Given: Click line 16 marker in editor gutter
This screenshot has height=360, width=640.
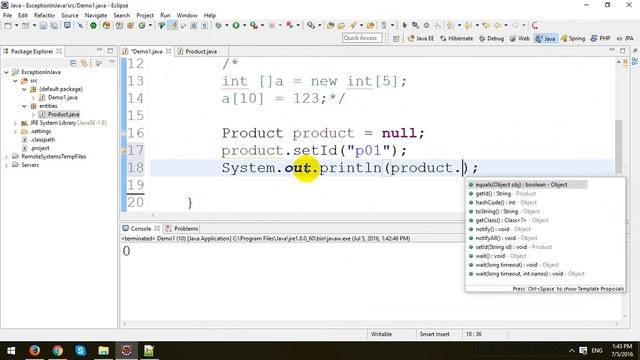Looking at the screenshot, I should [x=124, y=133].
